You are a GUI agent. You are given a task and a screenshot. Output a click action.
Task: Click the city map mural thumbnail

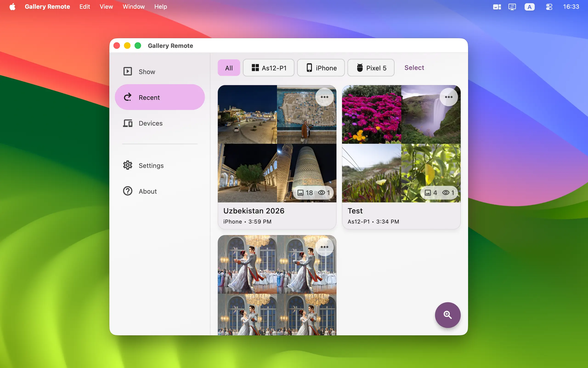[307, 114]
